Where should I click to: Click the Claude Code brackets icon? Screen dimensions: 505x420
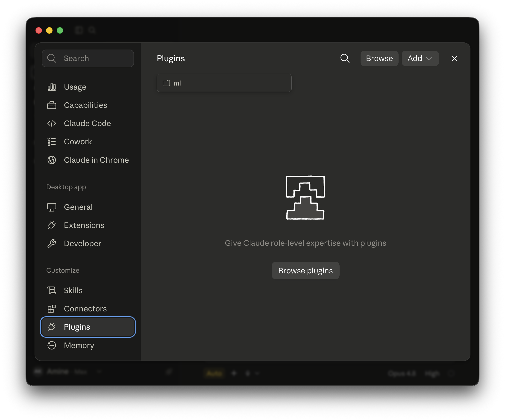coord(52,123)
